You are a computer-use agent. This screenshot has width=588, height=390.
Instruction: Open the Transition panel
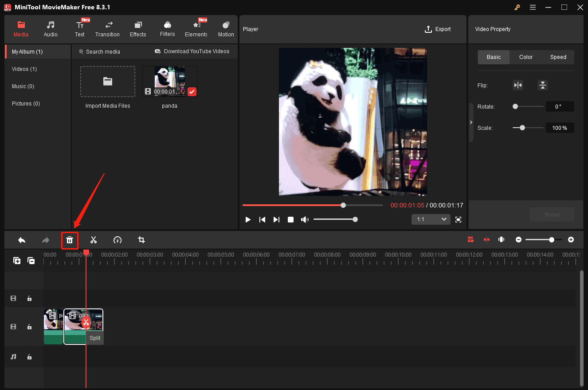coord(107,29)
